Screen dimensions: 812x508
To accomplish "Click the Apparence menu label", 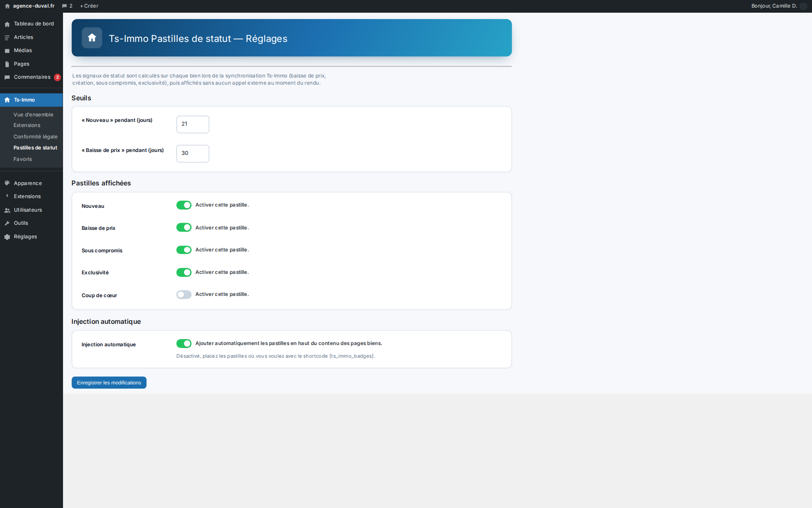I will pos(28,183).
